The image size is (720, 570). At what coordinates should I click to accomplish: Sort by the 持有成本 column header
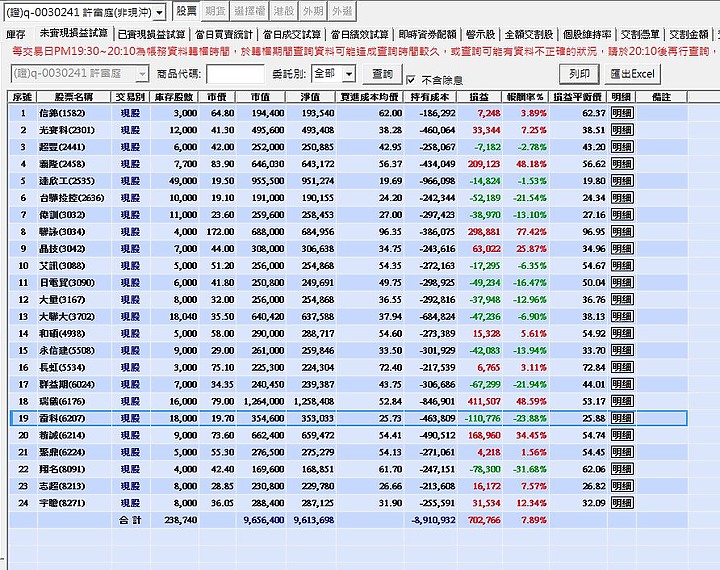point(431,97)
